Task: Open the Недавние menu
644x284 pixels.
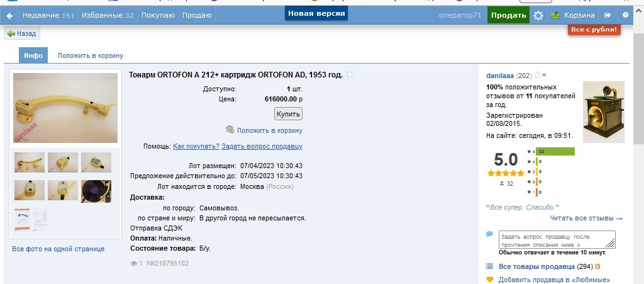Action: tap(47, 15)
